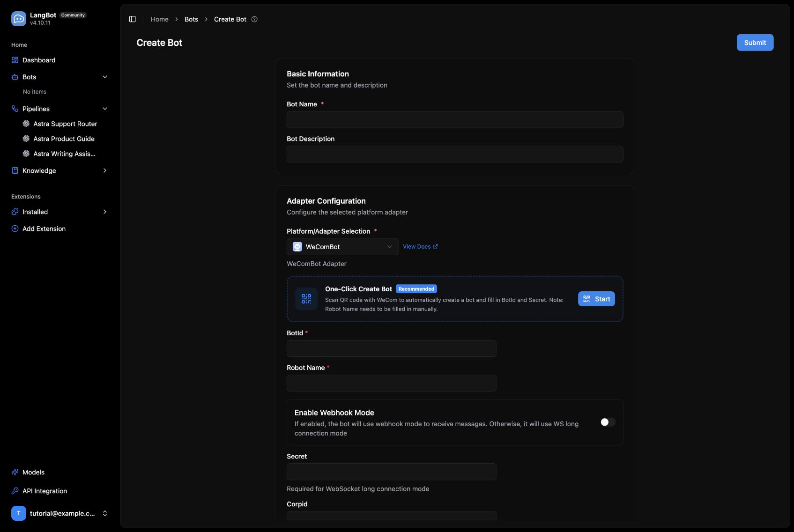The height and width of the screenshot is (532, 794).
Task: Click the Bots robot icon
Action: (x=15, y=77)
